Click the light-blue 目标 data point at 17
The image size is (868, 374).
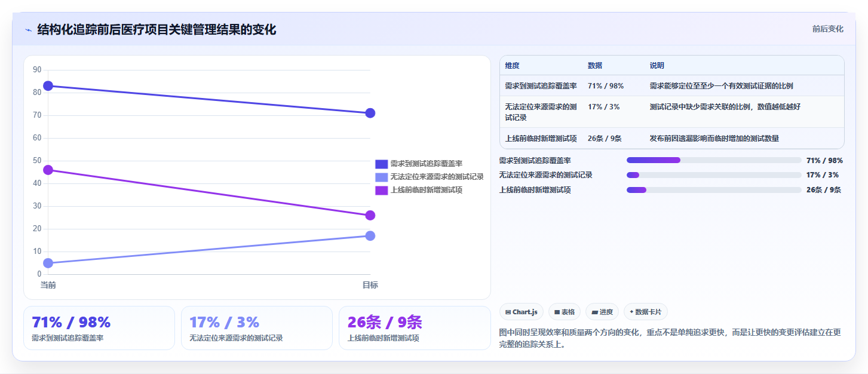pos(370,235)
